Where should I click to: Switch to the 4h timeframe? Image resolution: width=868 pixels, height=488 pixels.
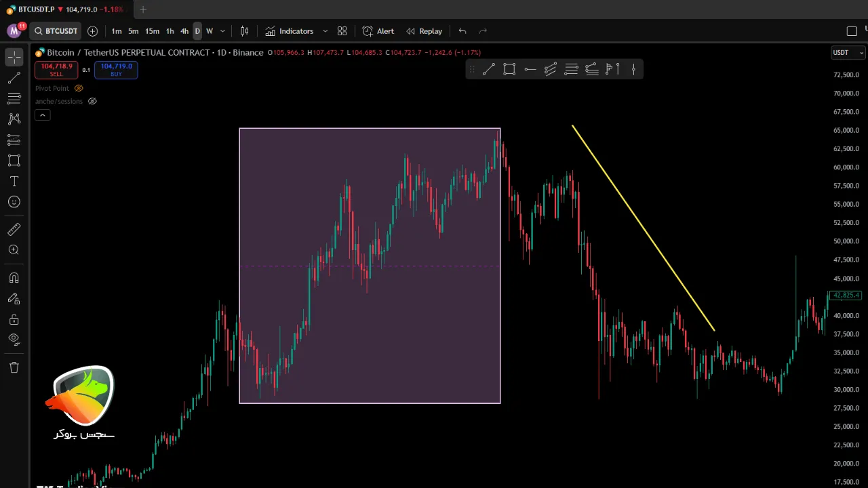tap(184, 31)
